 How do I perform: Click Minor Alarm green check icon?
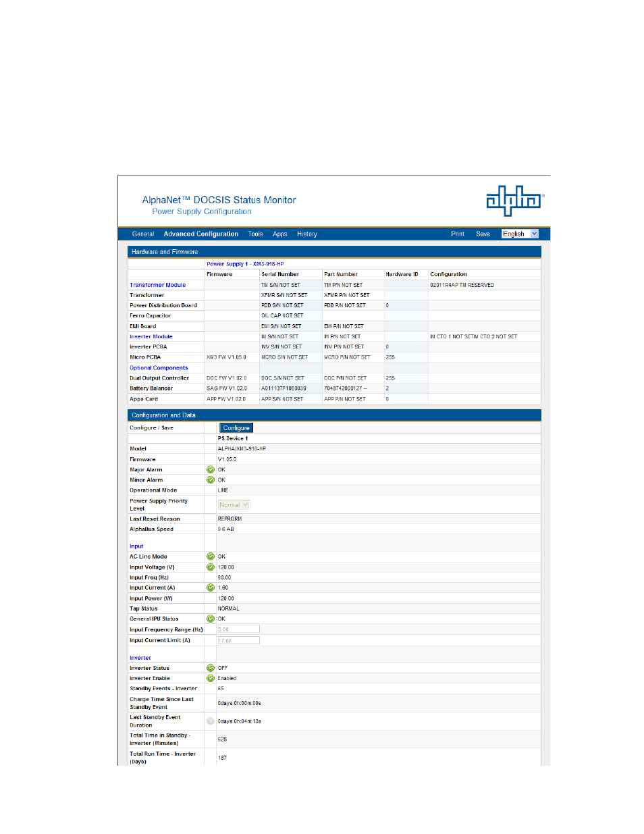211,480
